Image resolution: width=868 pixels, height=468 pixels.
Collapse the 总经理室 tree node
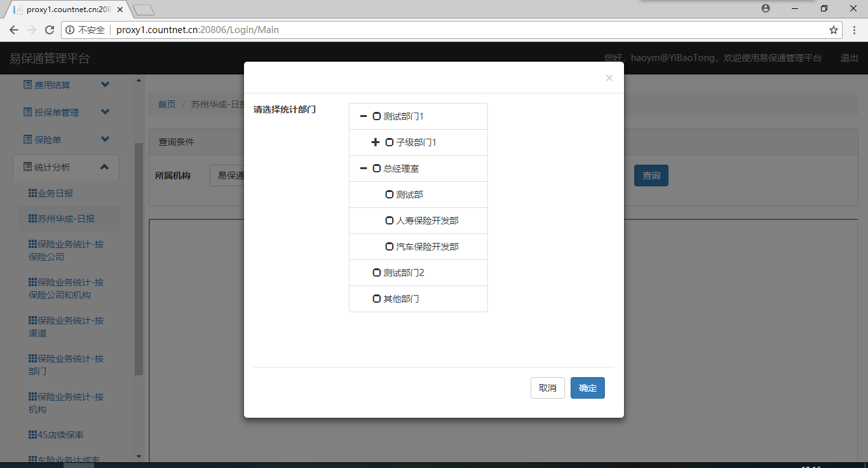pos(363,169)
